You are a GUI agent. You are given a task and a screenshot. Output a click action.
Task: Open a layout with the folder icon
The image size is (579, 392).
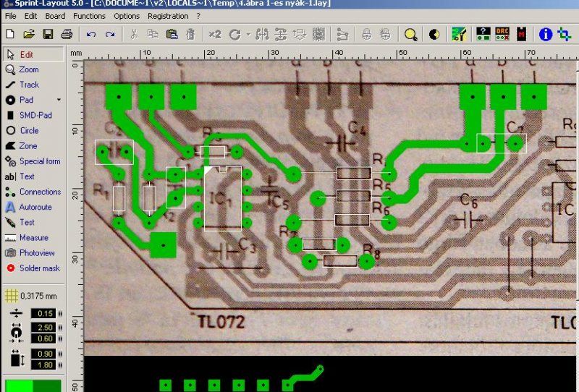point(29,34)
